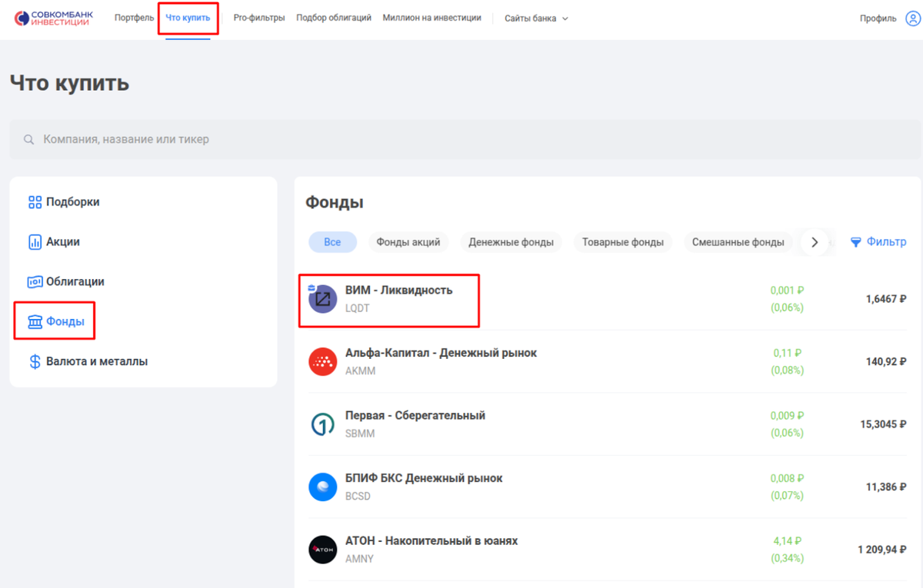This screenshot has width=923, height=588.
Task: Click the Подборки grid icon
Action: 35,202
